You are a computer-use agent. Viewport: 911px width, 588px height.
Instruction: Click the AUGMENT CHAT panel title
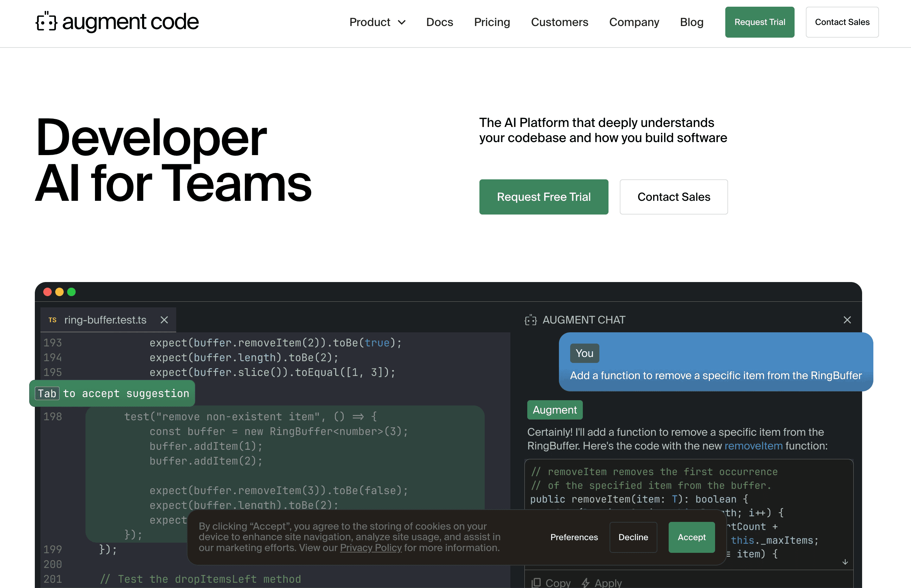click(x=584, y=320)
